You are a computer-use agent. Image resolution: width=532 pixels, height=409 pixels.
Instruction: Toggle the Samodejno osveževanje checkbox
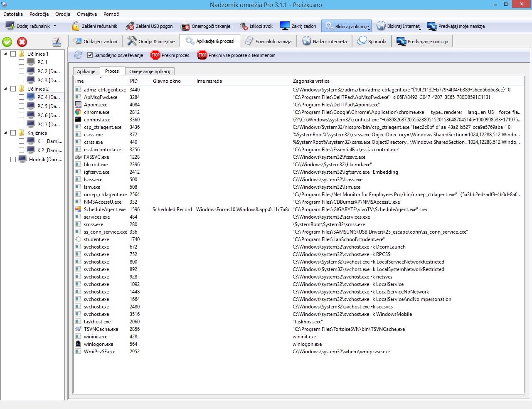pyautogui.click(x=90, y=55)
